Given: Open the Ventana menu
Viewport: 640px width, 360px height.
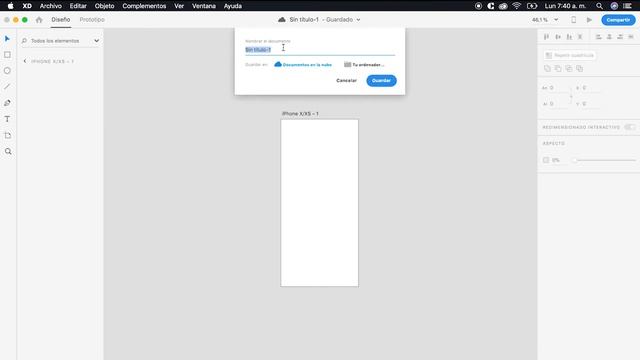Looking at the screenshot, I should (204, 6).
